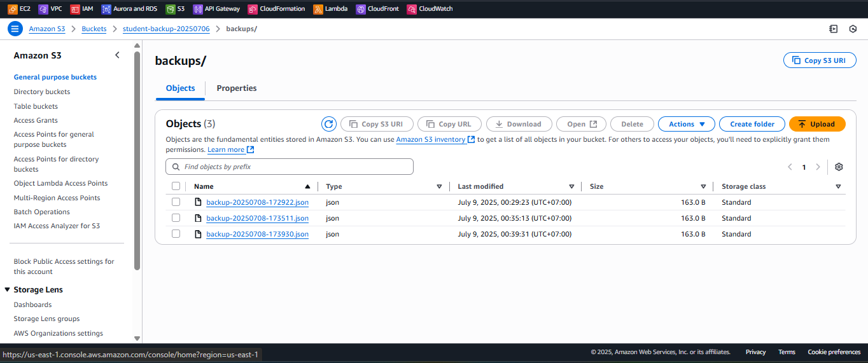Open student-backup-20250706 breadcrumb link
Screen dimensions: 868x363
pyautogui.click(x=166, y=29)
